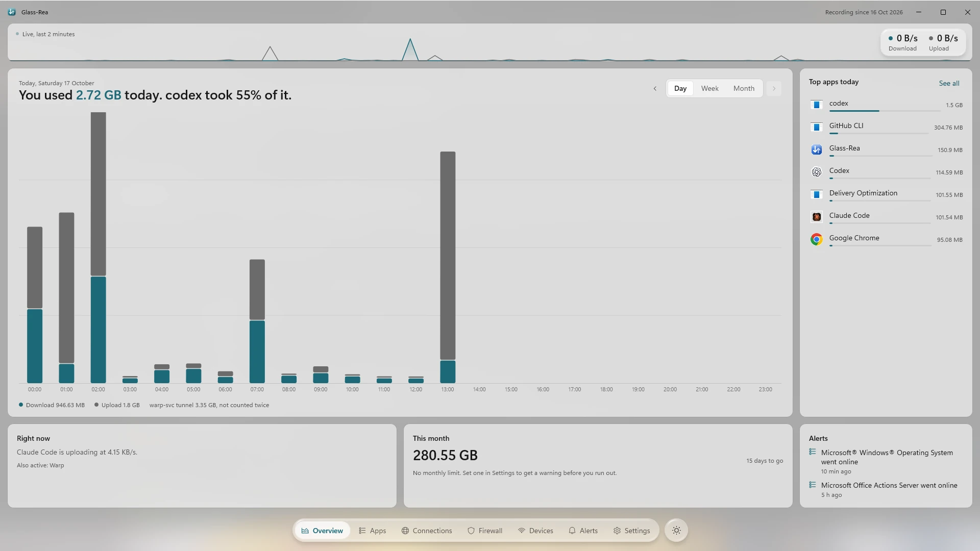Screen dimensions: 980x551
Task: Click the Delivery Optimization app icon
Action: [816, 194]
